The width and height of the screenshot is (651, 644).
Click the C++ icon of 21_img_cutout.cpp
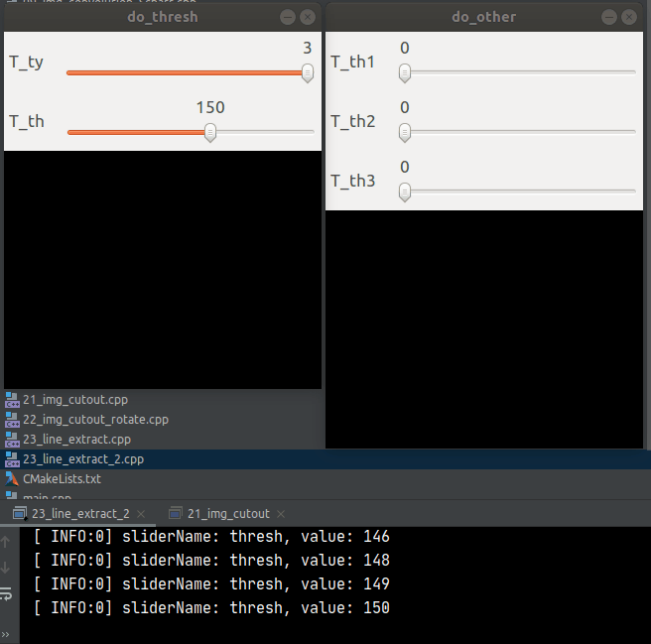coord(12,400)
